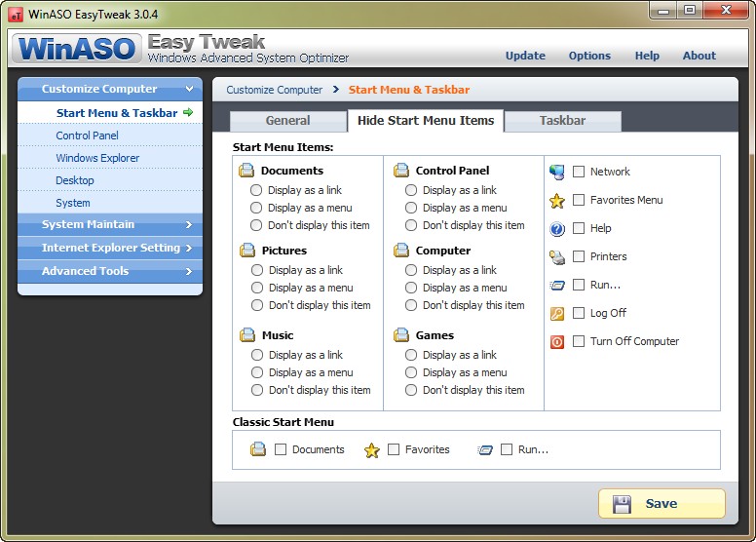Click the red Turn Off Computer icon
Screen dimensions: 756x542
coord(557,342)
